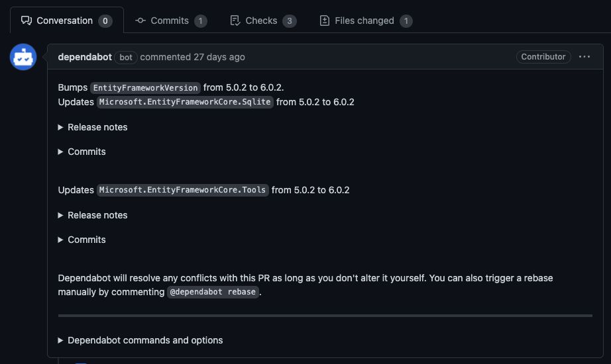Image resolution: width=611 pixels, height=364 pixels.
Task: Click the Conversation count badge 0
Action: tap(105, 21)
